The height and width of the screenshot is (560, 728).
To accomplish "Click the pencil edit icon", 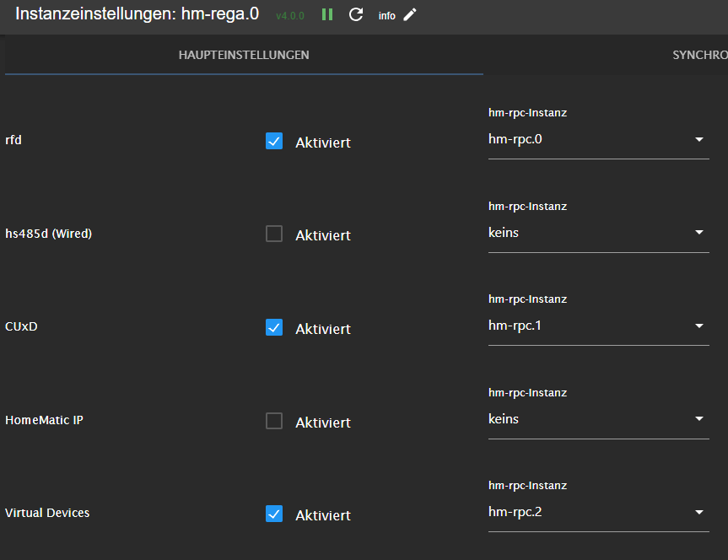I will (x=410, y=15).
